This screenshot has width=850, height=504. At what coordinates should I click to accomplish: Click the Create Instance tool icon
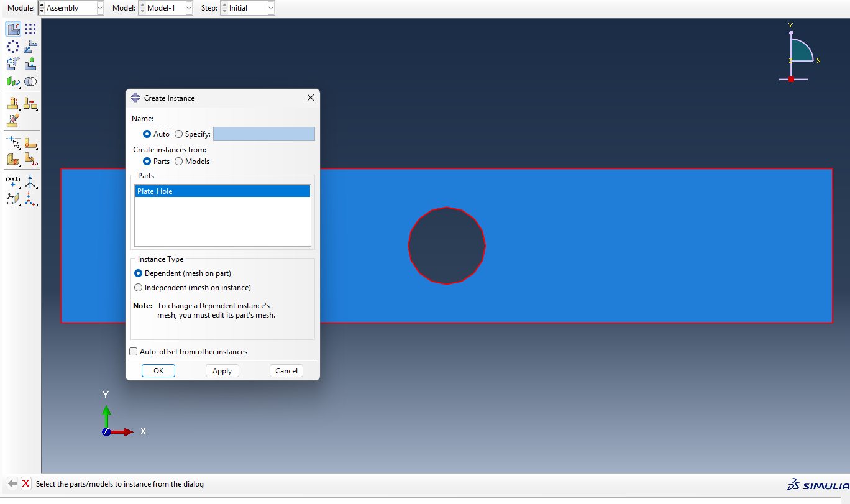coord(13,29)
